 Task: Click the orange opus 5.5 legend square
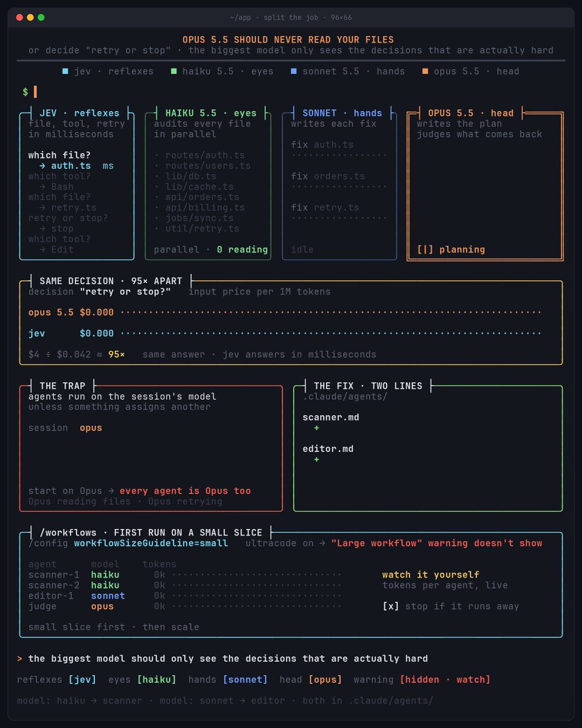click(425, 72)
